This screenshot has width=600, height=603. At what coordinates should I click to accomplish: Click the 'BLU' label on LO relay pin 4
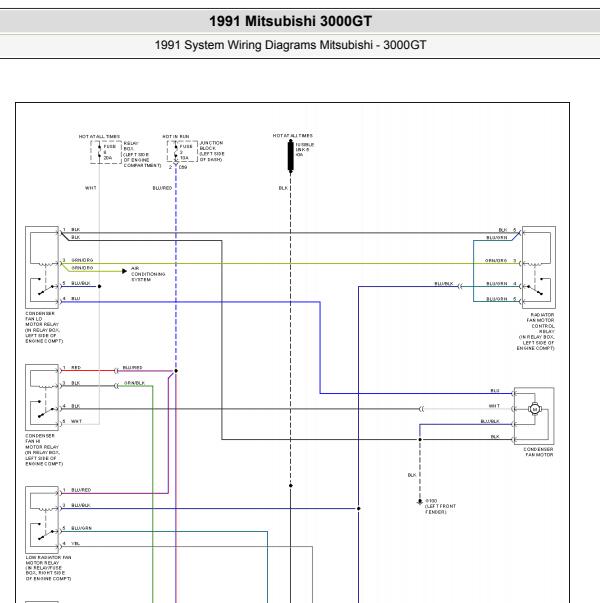[x=75, y=298]
